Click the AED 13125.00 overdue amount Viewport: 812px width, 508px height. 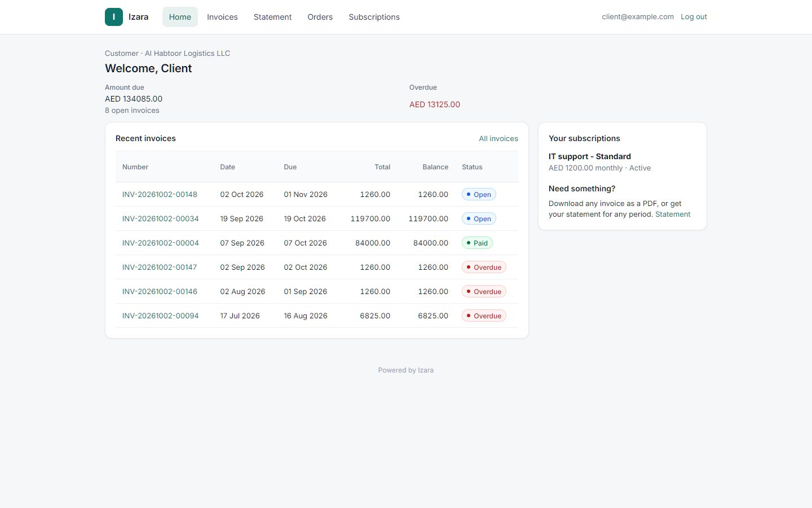point(435,104)
